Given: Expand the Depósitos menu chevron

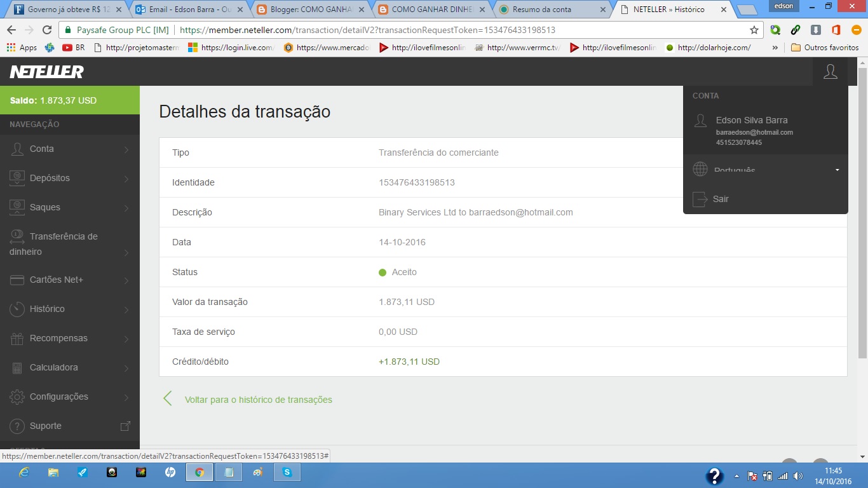Looking at the screenshot, I should [x=126, y=179].
